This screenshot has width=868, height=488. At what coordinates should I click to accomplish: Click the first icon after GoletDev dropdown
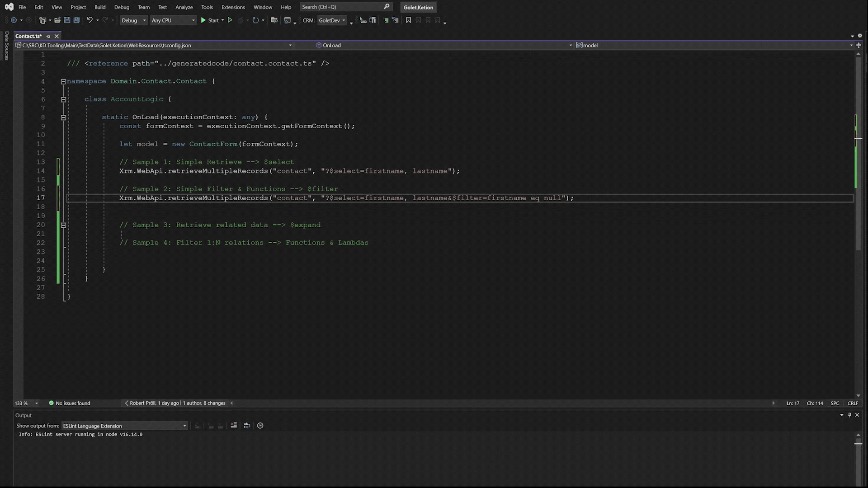[363, 20]
